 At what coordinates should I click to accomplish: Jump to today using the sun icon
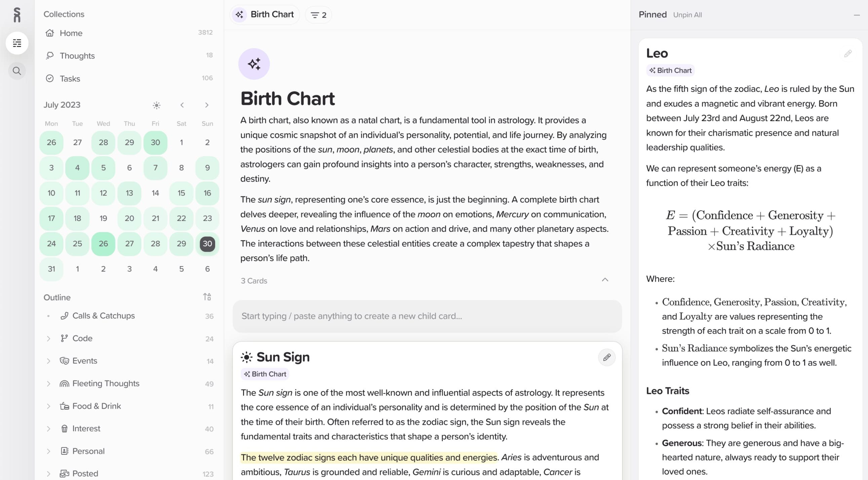coord(157,105)
